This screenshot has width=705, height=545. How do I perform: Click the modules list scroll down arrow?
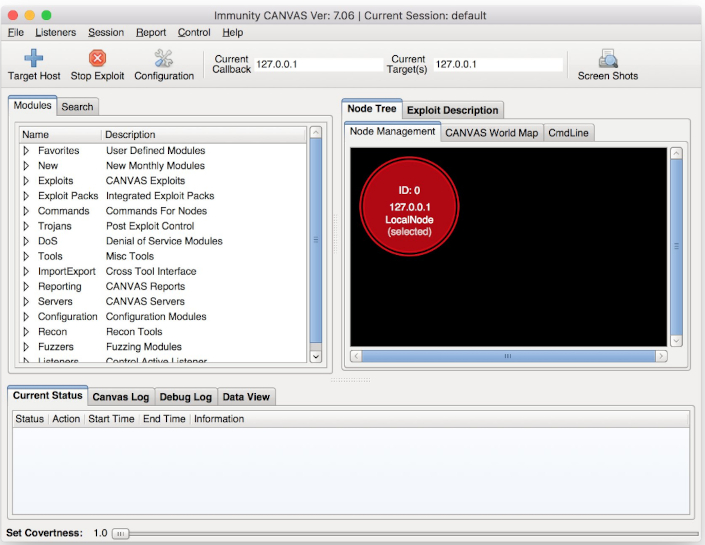pyautogui.click(x=316, y=356)
